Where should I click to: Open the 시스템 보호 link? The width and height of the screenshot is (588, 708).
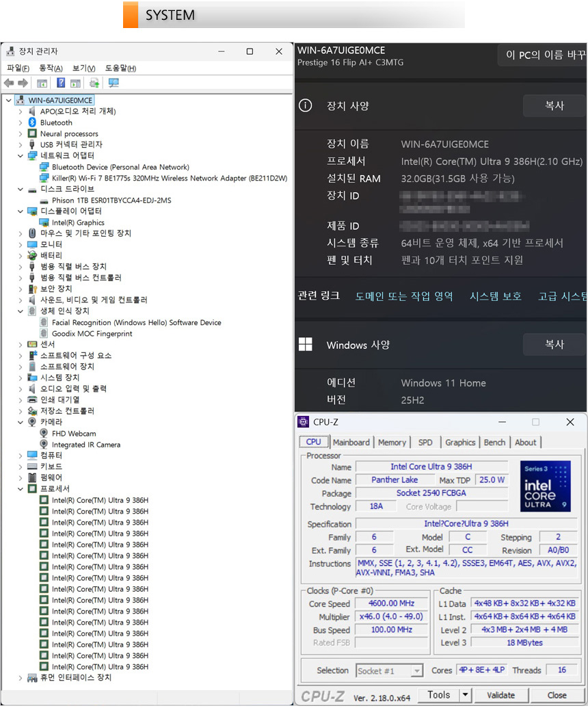pyautogui.click(x=495, y=296)
